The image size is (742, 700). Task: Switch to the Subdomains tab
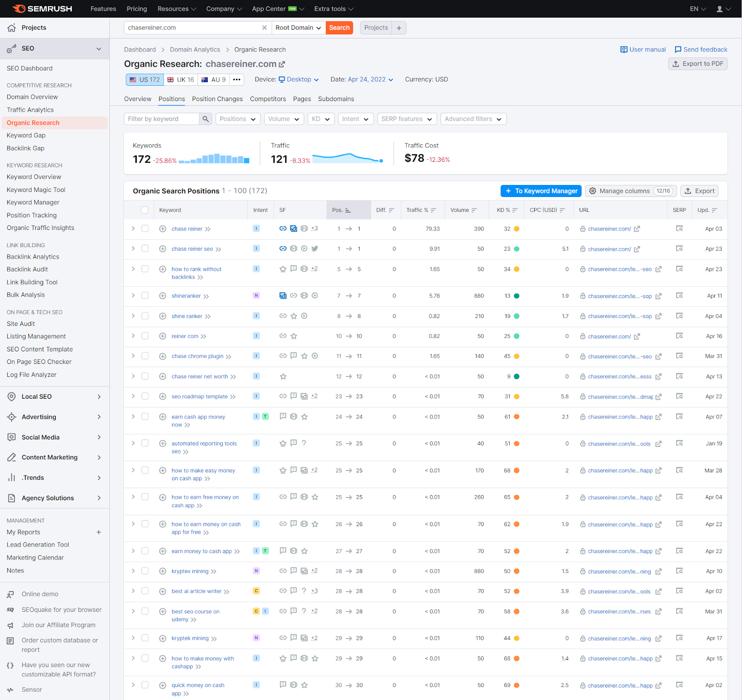pyautogui.click(x=336, y=99)
